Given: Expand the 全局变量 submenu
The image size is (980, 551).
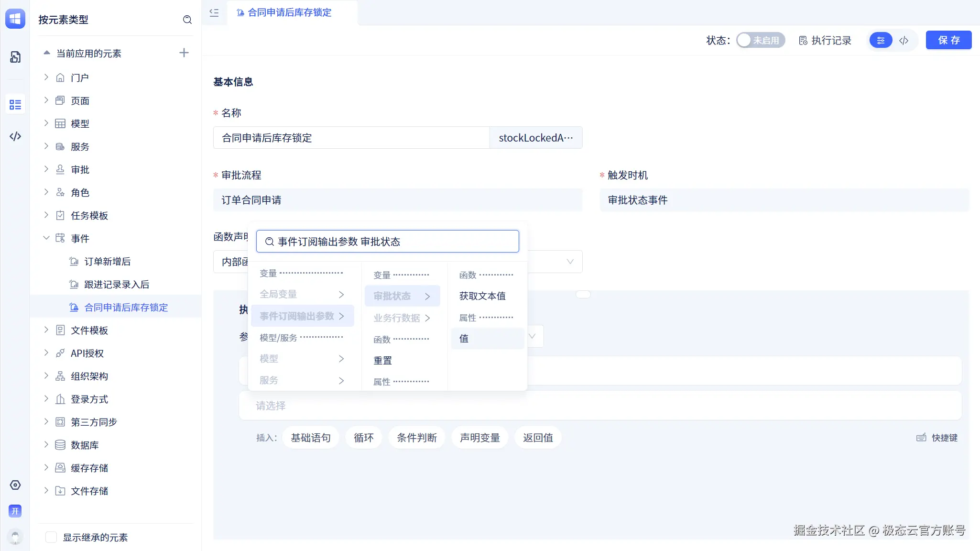Looking at the screenshot, I should point(302,294).
